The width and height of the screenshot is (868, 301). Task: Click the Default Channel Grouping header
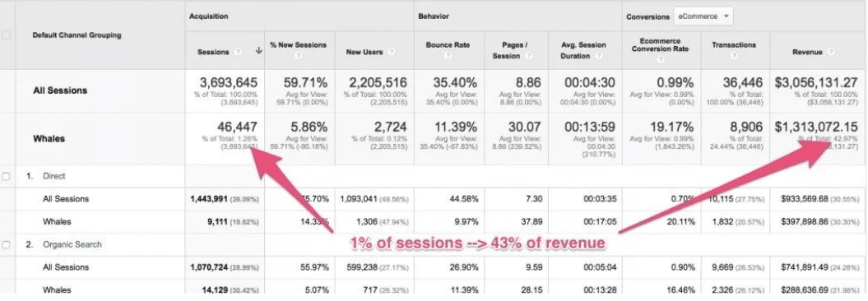click(77, 35)
